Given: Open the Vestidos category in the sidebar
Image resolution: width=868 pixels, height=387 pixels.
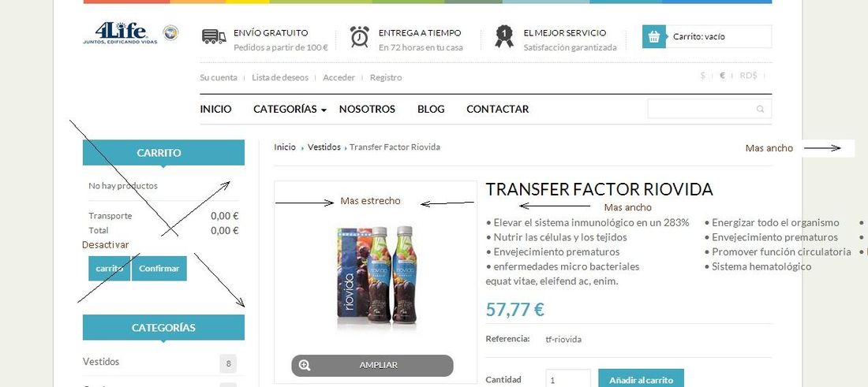Looking at the screenshot, I should click(x=101, y=362).
